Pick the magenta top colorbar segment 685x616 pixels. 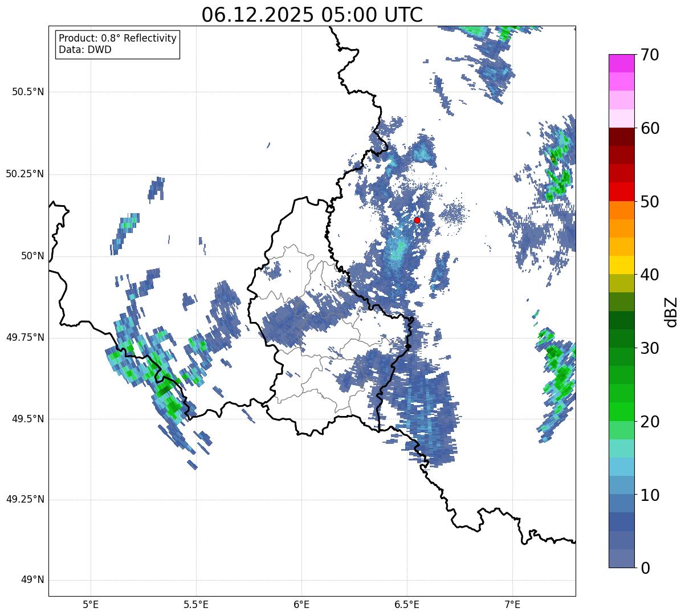pos(621,63)
